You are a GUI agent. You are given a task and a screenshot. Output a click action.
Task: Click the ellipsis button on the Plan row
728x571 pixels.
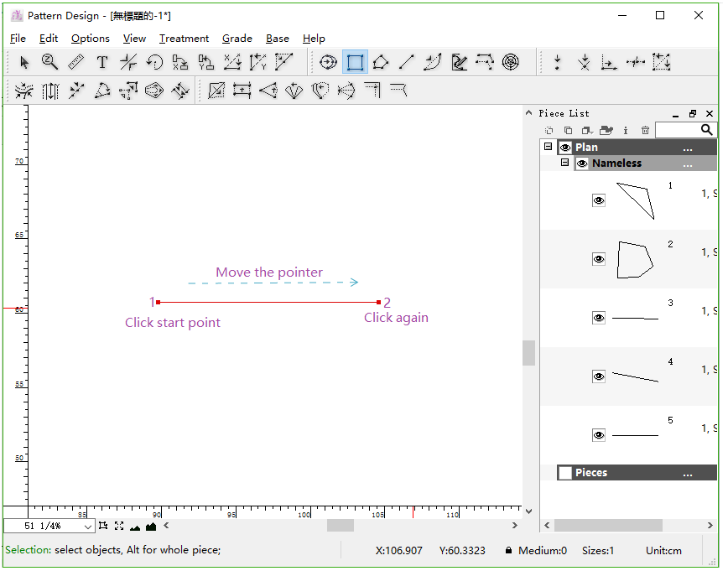[688, 147]
